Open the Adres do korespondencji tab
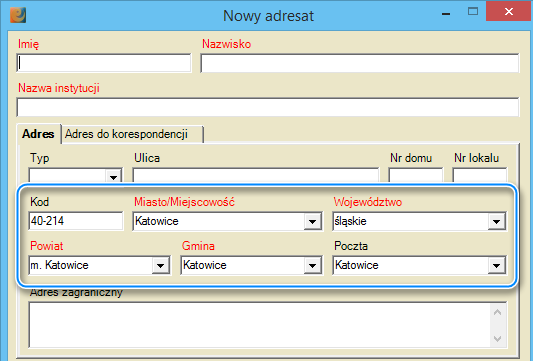533x361 pixels. pyautogui.click(x=132, y=134)
